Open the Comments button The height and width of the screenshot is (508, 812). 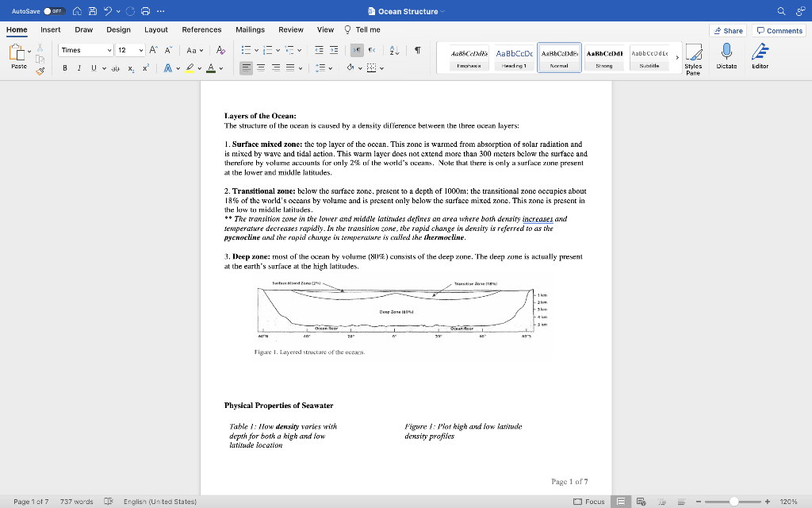click(779, 31)
